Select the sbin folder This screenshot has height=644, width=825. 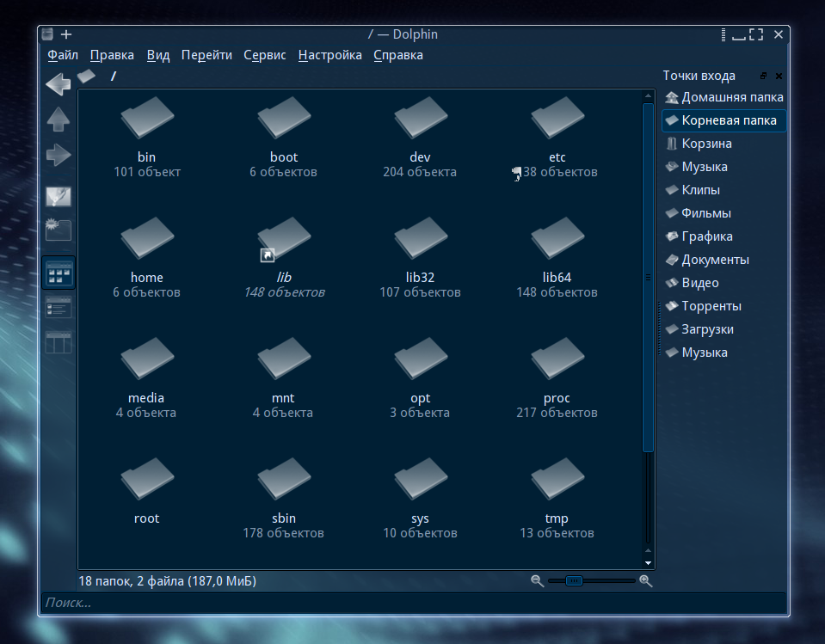point(284,499)
